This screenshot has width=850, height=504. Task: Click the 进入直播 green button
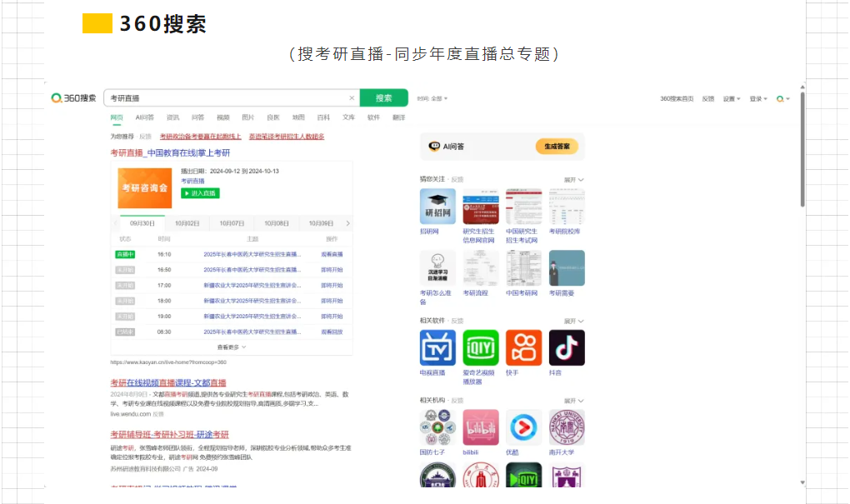[200, 193]
